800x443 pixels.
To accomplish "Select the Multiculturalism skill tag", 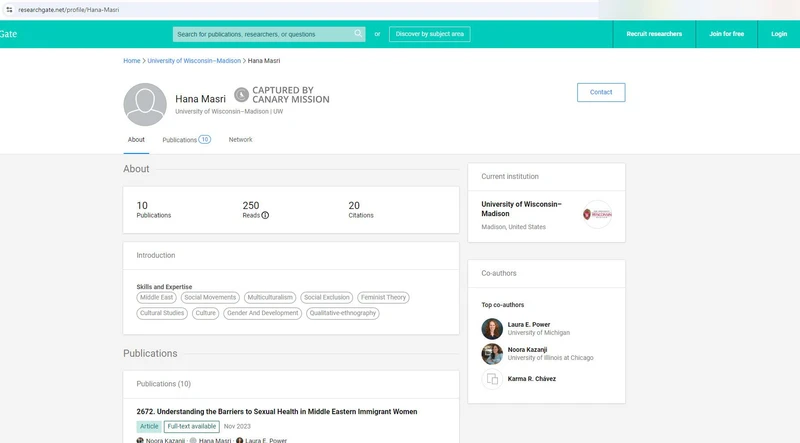I will tap(270, 298).
